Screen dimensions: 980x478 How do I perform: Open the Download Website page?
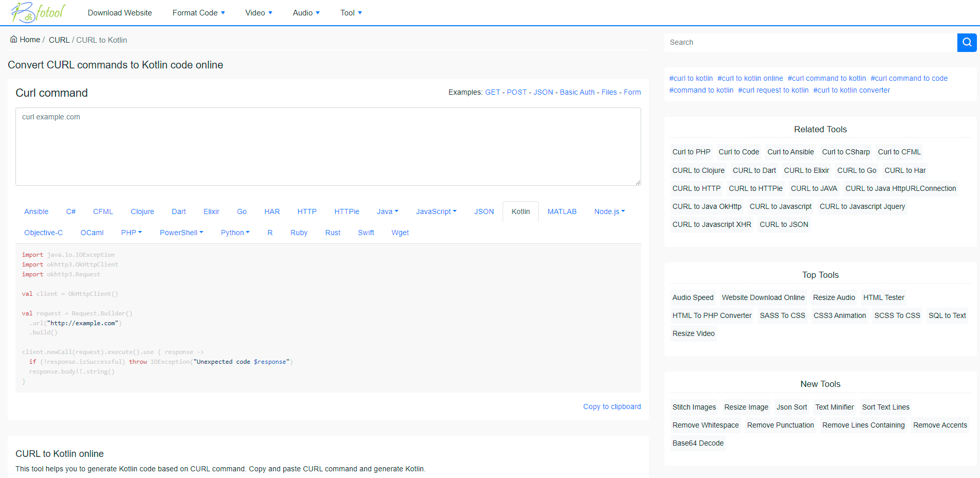pyautogui.click(x=119, y=12)
